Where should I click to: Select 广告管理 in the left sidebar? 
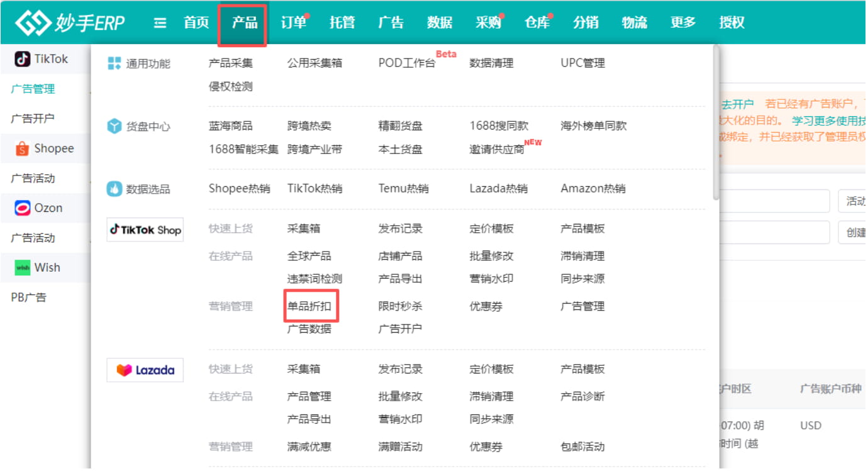click(x=33, y=89)
